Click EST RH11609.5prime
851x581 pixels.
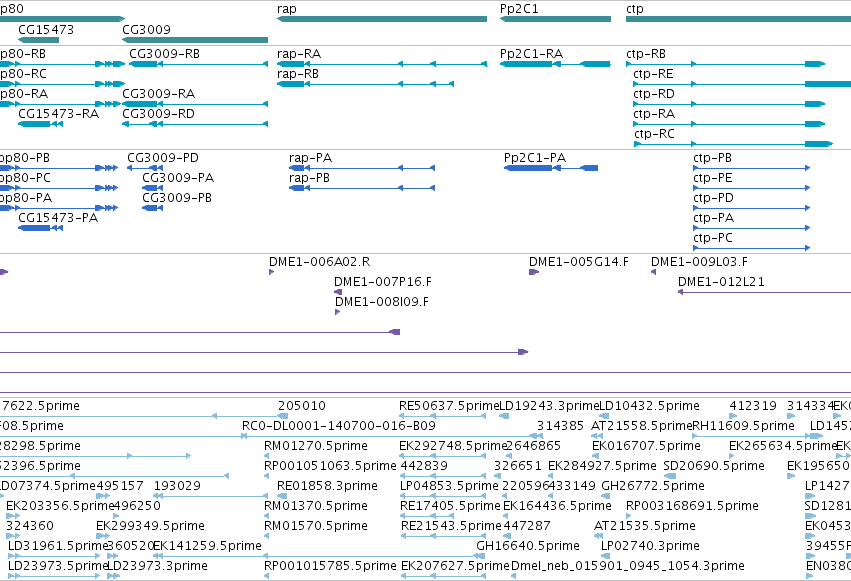[x=744, y=426]
